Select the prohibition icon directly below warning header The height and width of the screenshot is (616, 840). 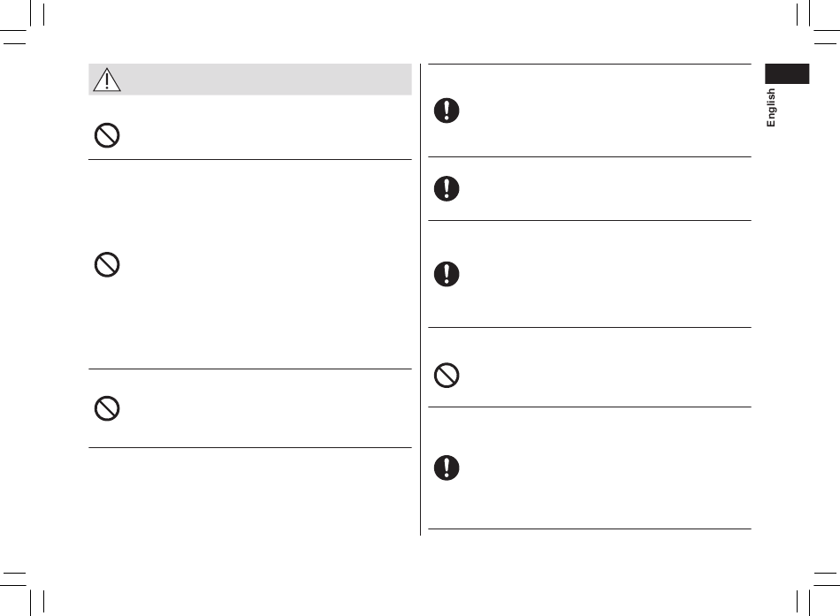coord(107,135)
